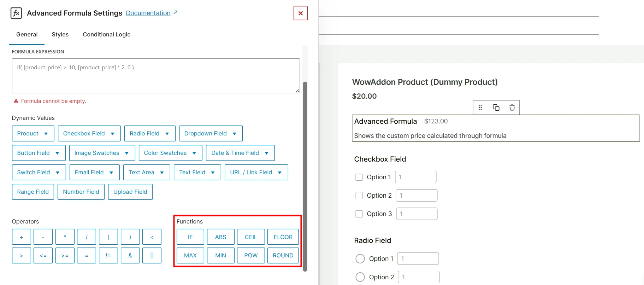Switch to the Styles tab
The width and height of the screenshot is (644, 285).
click(60, 35)
